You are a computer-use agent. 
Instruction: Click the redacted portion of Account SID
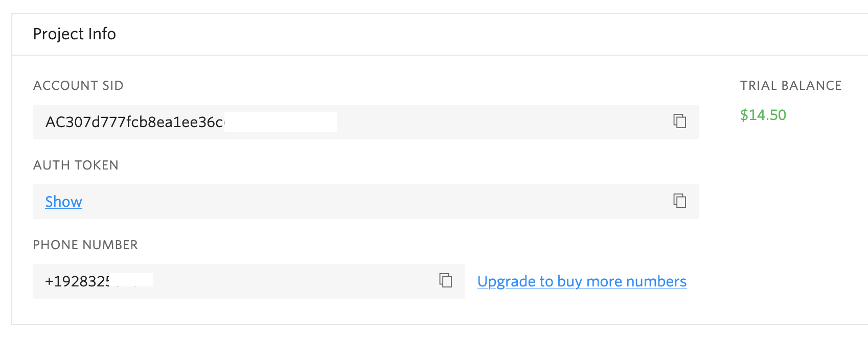click(281, 122)
